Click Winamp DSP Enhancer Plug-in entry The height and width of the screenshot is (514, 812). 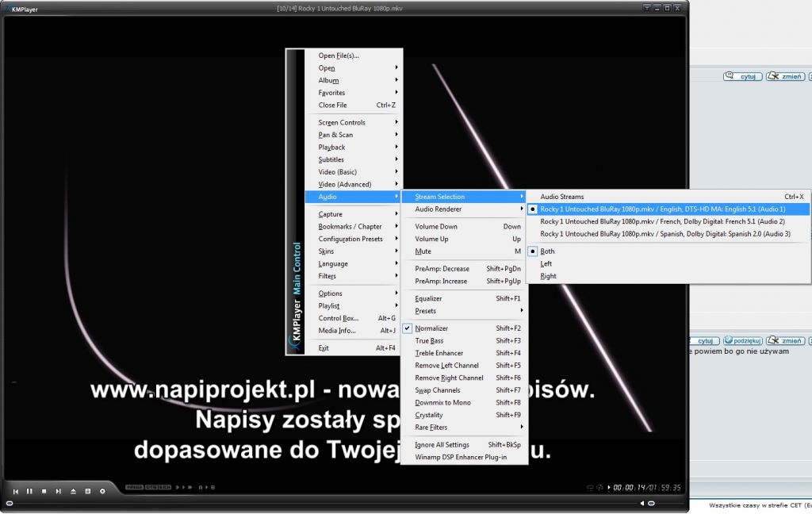coord(464,457)
